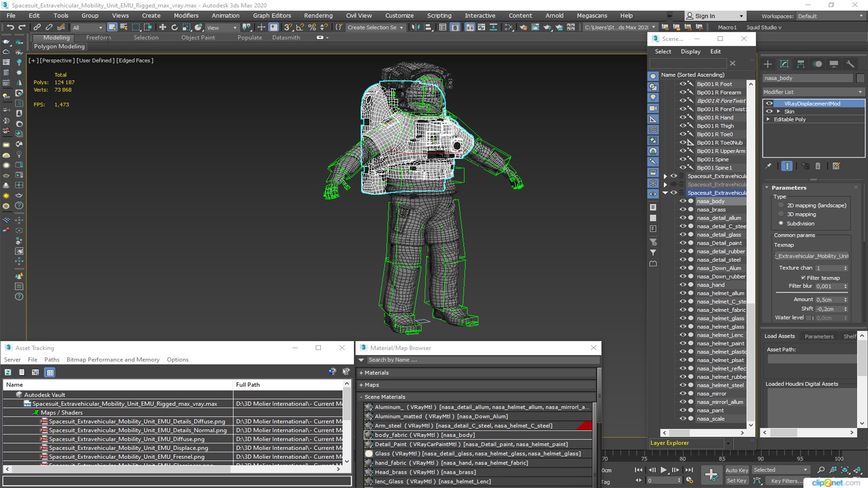
Task: Switch to the Modify command panel
Action: click(x=784, y=64)
